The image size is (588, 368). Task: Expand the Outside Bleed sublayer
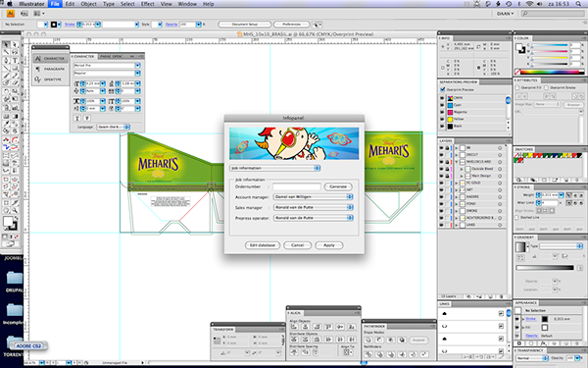462,169
